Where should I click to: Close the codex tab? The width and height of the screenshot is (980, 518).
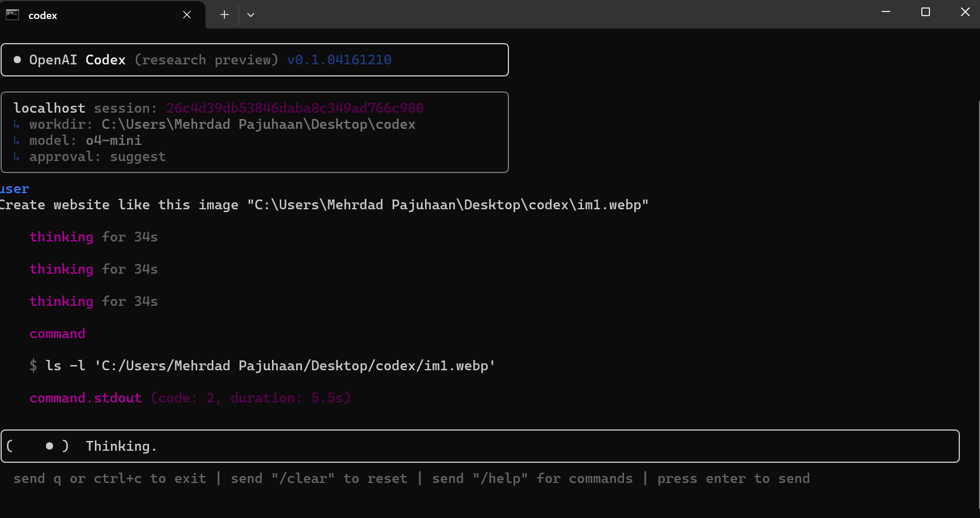187,15
